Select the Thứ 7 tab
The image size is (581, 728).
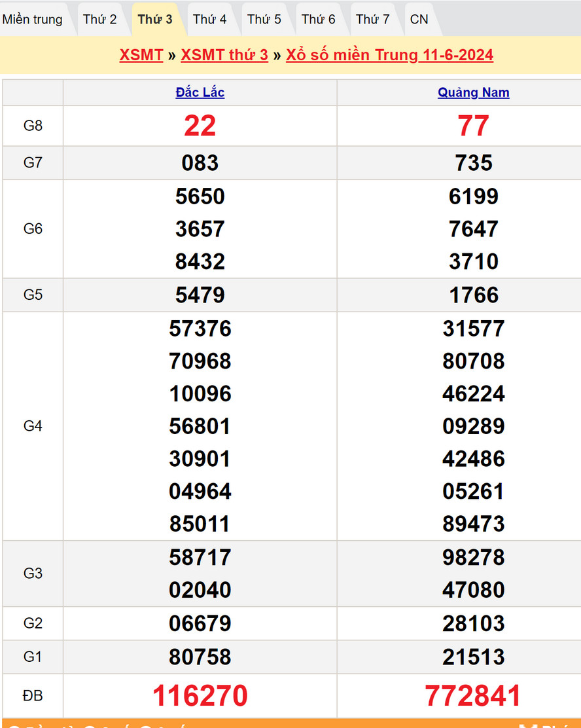[373, 20]
